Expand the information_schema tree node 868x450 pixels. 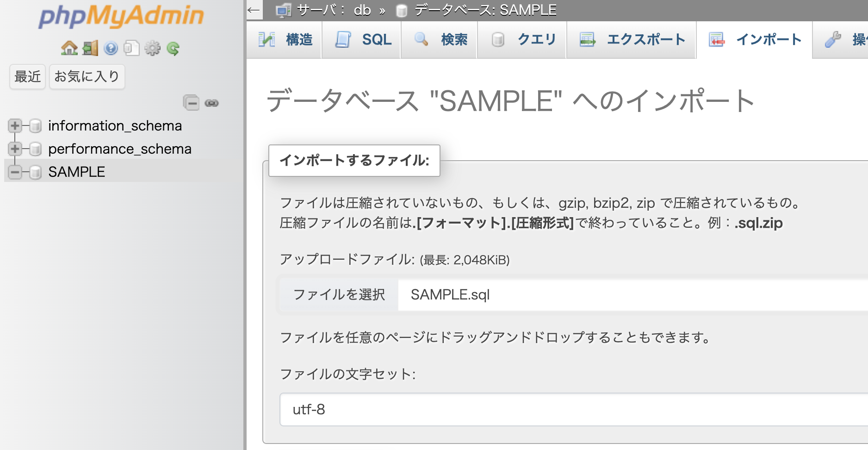pos(15,125)
